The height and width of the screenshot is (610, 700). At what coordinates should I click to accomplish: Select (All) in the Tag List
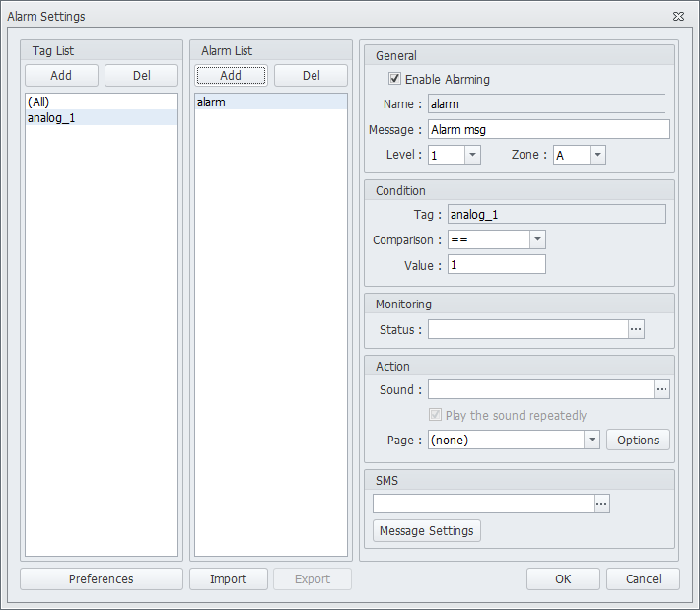pyautogui.click(x=102, y=102)
